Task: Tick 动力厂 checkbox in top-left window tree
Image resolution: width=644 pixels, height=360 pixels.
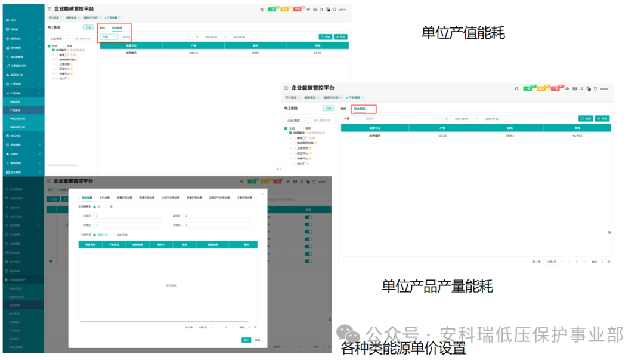Action: (57, 78)
